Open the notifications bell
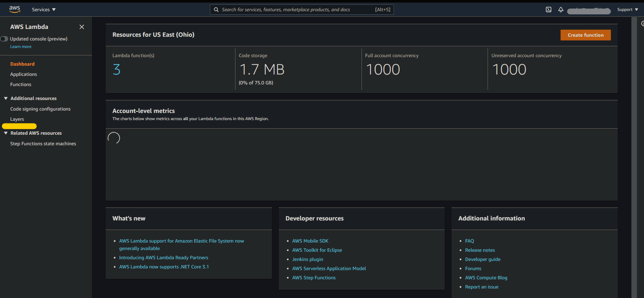The height and width of the screenshot is (298, 644). click(561, 10)
